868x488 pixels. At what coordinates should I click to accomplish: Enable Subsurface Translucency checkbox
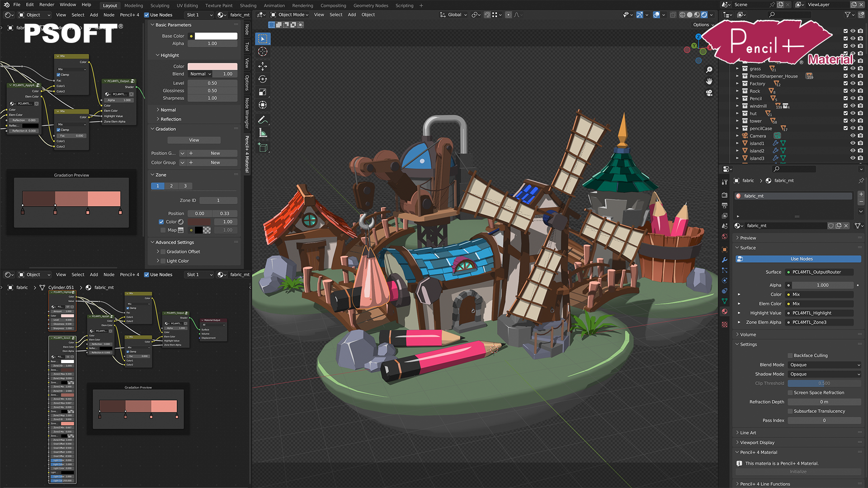(x=790, y=411)
